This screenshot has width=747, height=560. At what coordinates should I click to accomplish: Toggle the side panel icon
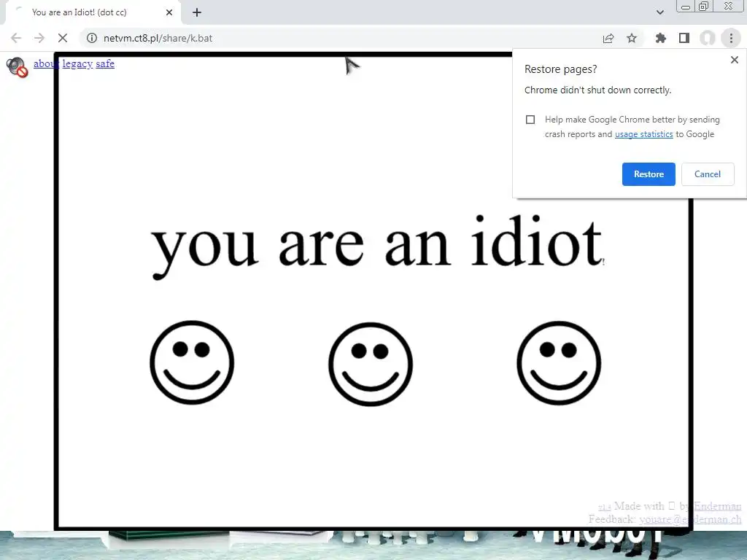pyautogui.click(x=684, y=38)
